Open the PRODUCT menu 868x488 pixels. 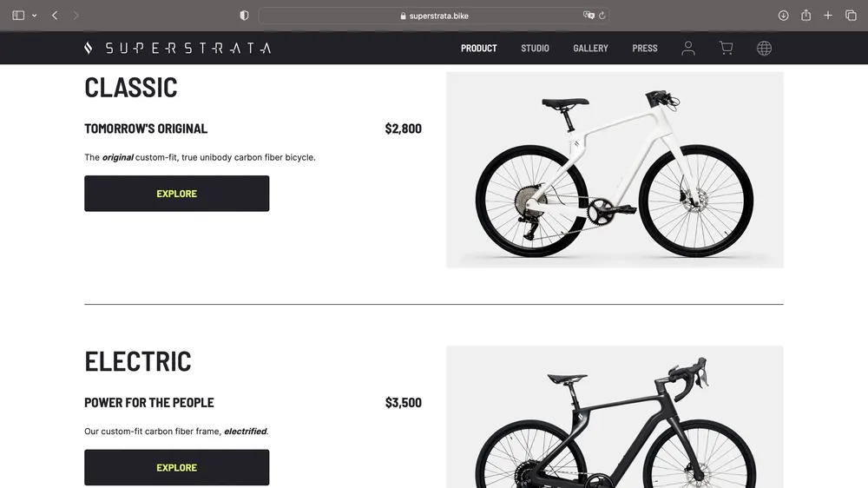pos(479,48)
